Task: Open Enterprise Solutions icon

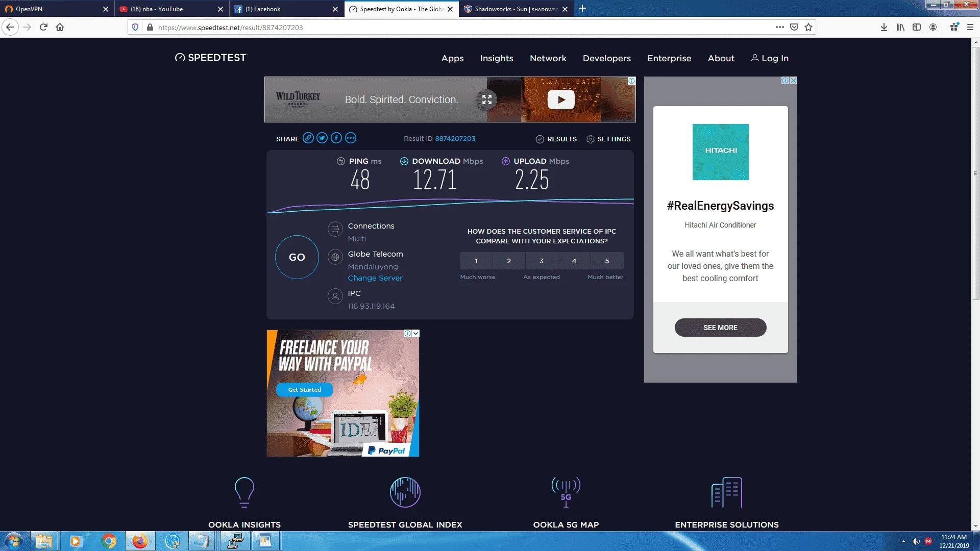Action: pos(727,492)
